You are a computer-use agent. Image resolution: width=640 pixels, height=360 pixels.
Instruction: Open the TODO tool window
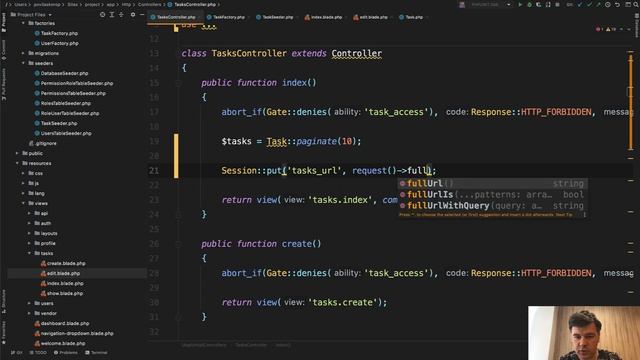(38, 353)
